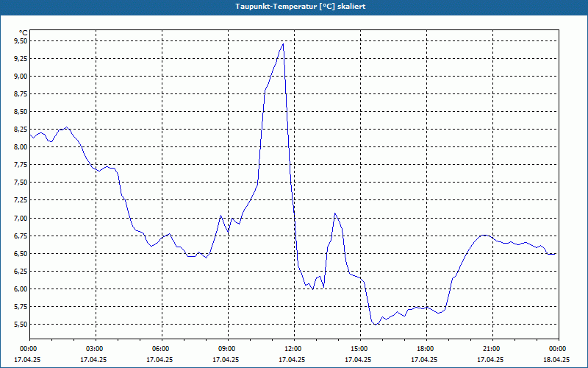Viewport: 588px width, 368px height.
Task: Pick the '8,25' y-axis label
Action: point(21,130)
